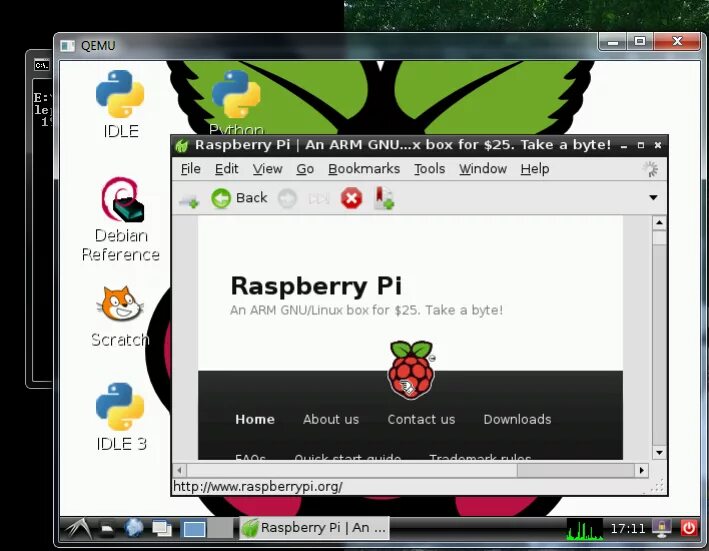Click the Raspberry Pi taskbar window button
The image size is (709, 551).
314,528
